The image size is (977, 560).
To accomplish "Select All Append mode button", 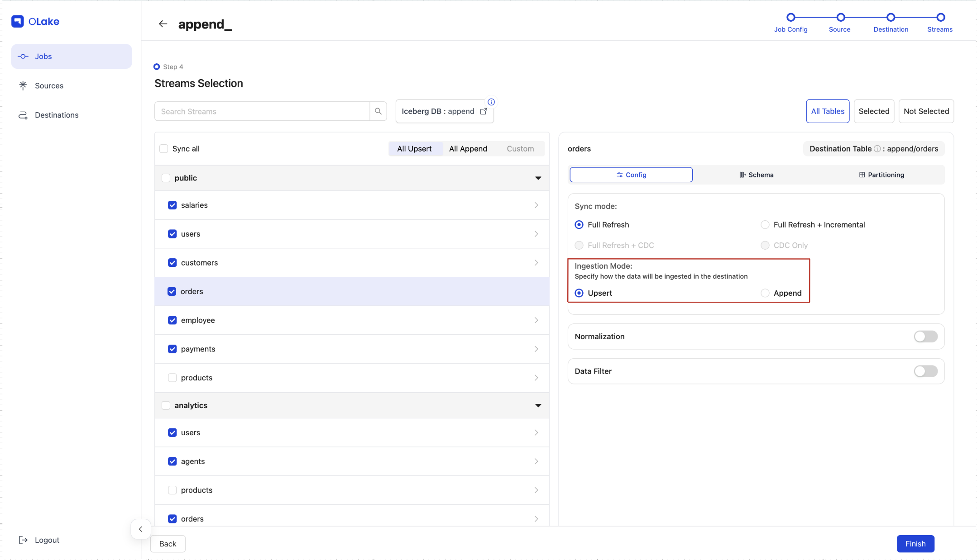I will pos(468,149).
